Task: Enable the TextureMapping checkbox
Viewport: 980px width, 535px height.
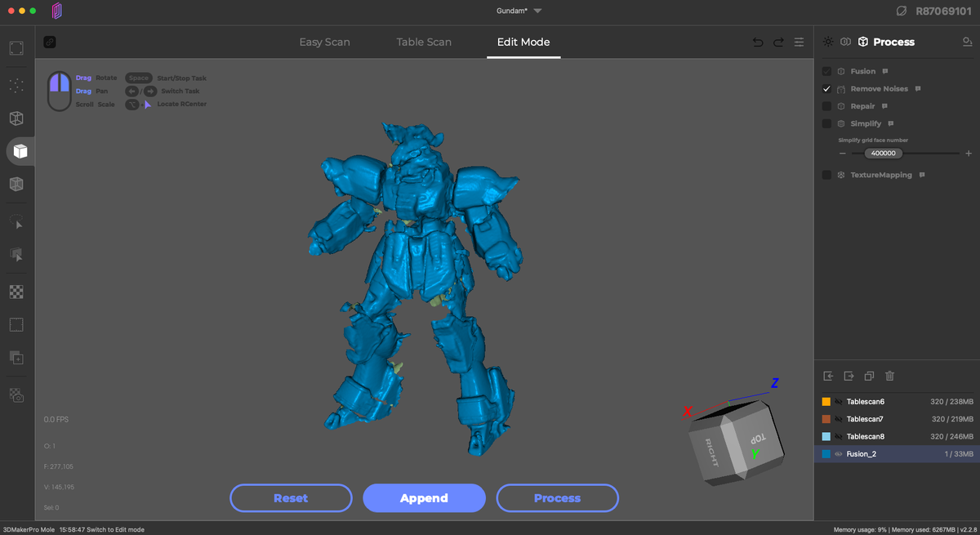Action: [826, 175]
